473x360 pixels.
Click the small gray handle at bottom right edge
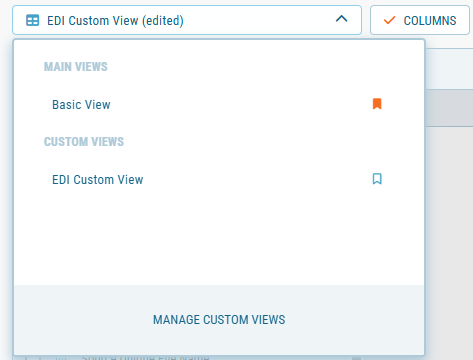[x=356, y=358]
